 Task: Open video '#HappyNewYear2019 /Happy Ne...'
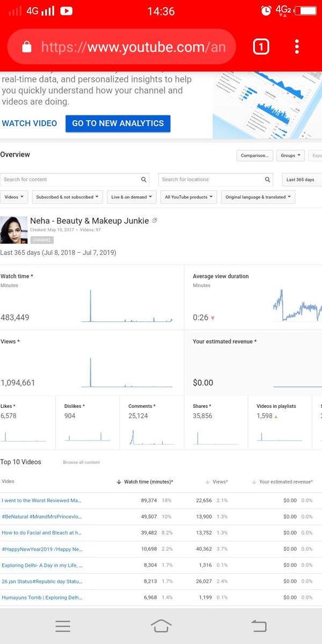click(42, 549)
